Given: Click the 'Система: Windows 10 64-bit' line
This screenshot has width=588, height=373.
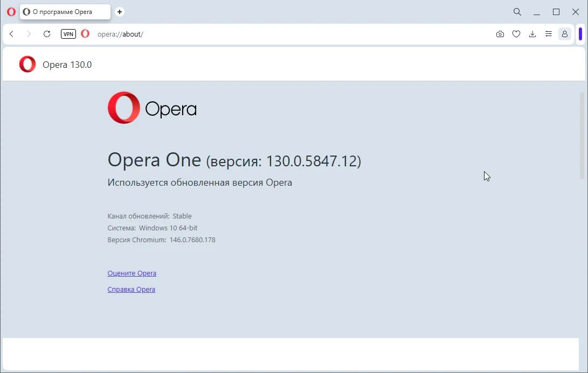Looking at the screenshot, I should (x=152, y=228).
